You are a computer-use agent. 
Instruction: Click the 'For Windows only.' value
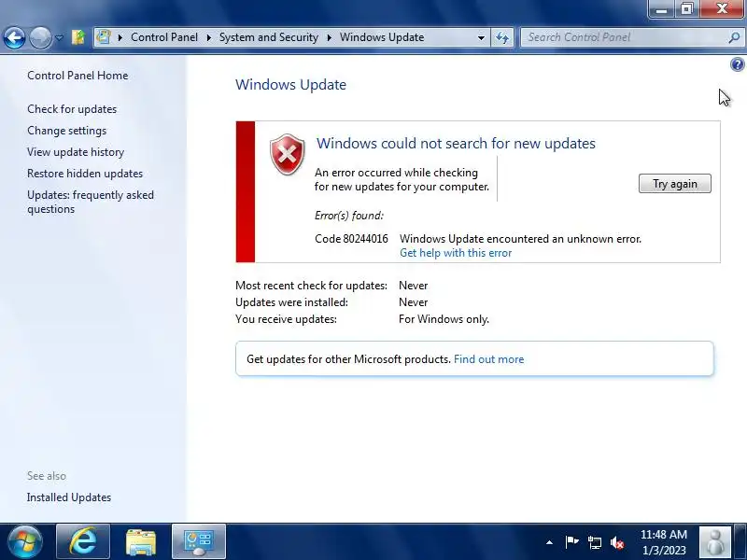pos(444,319)
